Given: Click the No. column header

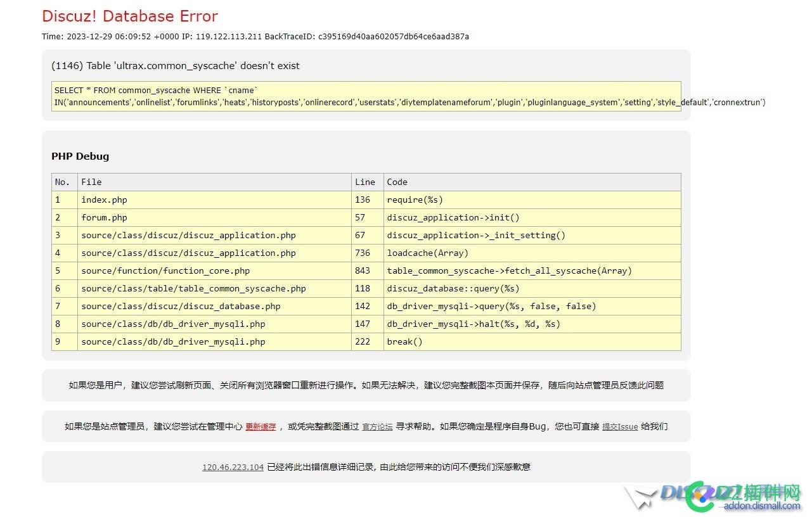Looking at the screenshot, I should [x=65, y=182].
